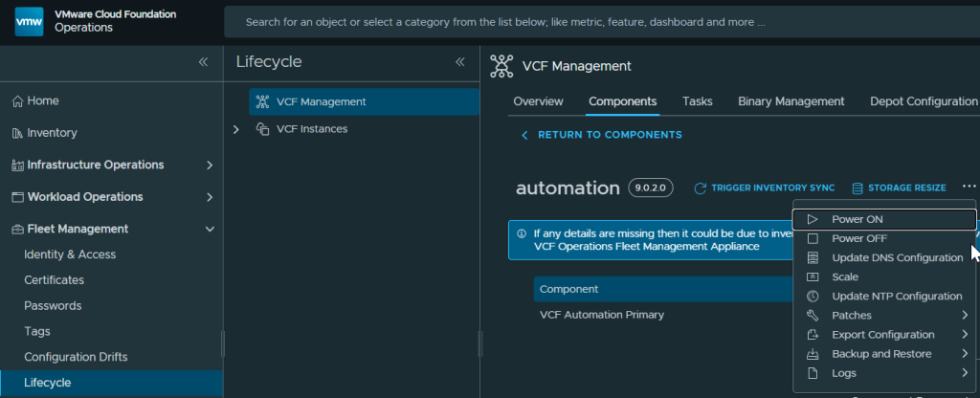Collapse the main navigation sidebar
Viewport: 980px width, 398px height.
[203, 62]
